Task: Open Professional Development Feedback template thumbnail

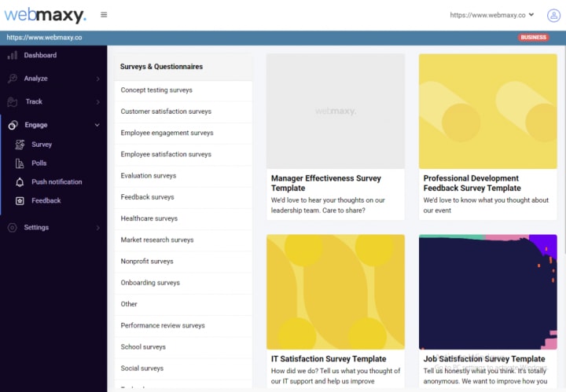Action: pyautogui.click(x=487, y=111)
